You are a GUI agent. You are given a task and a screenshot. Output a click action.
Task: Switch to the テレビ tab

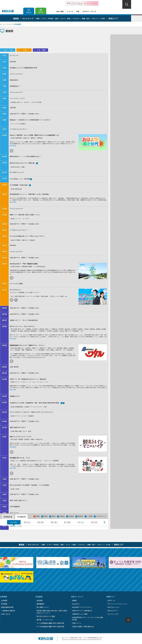tap(29, 11)
